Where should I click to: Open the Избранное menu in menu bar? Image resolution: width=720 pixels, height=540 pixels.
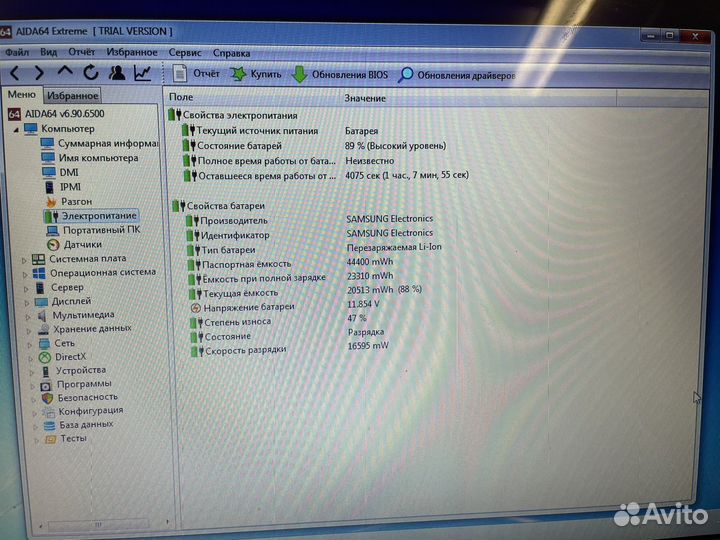click(x=132, y=52)
